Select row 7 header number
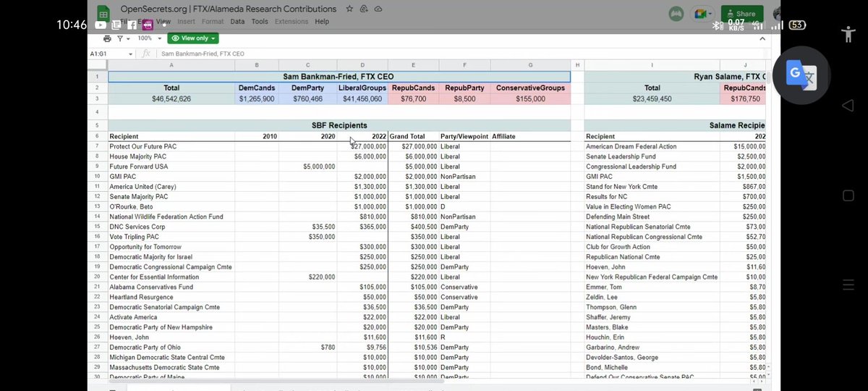This screenshot has height=391, width=868. click(x=98, y=146)
